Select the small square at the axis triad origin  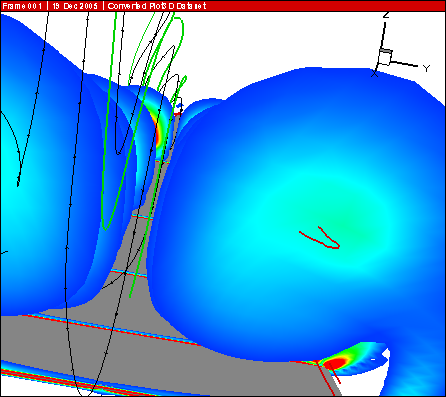coord(385,57)
